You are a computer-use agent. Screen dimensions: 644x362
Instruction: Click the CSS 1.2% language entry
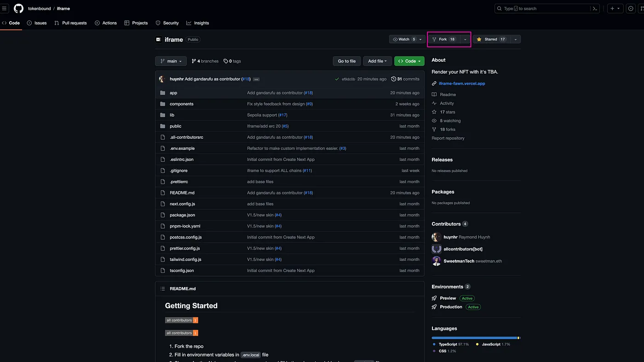(x=444, y=351)
